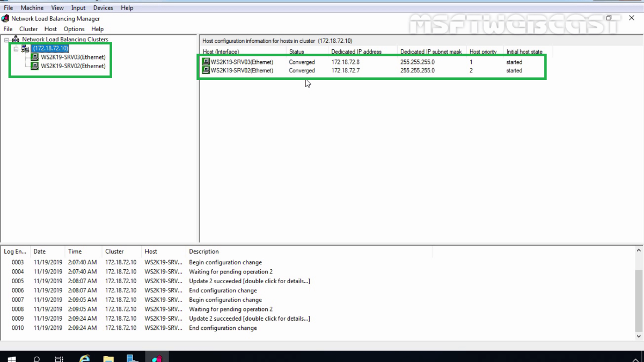Click the log Host column header

click(163, 252)
